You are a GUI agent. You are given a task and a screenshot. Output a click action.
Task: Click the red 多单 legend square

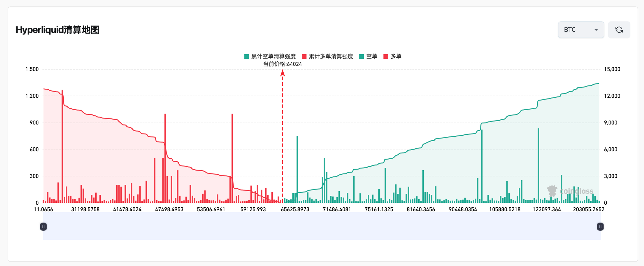(386, 56)
